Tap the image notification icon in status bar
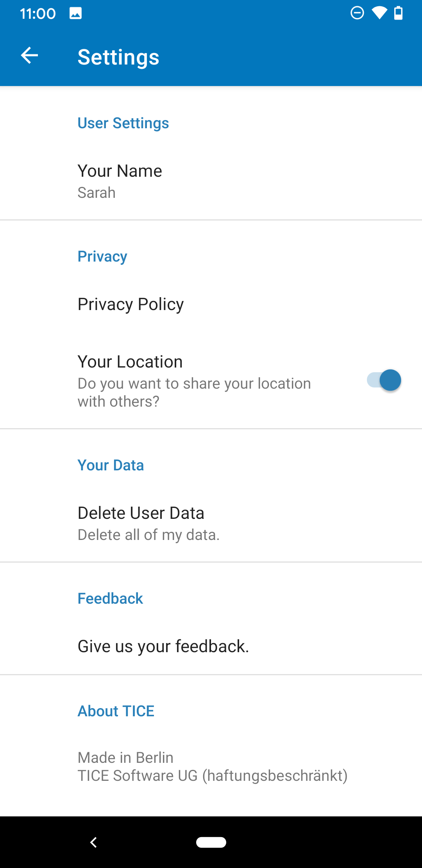This screenshot has height=868, width=422. [x=75, y=13]
